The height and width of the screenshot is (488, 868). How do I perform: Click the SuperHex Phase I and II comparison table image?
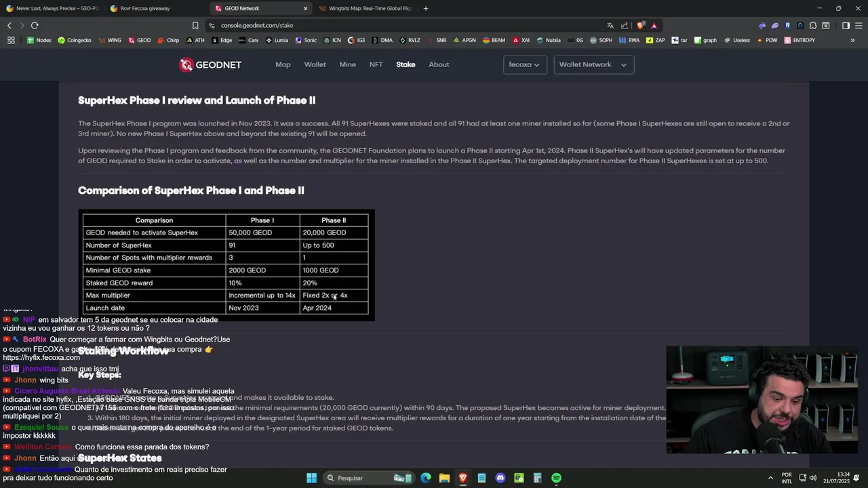click(226, 264)
